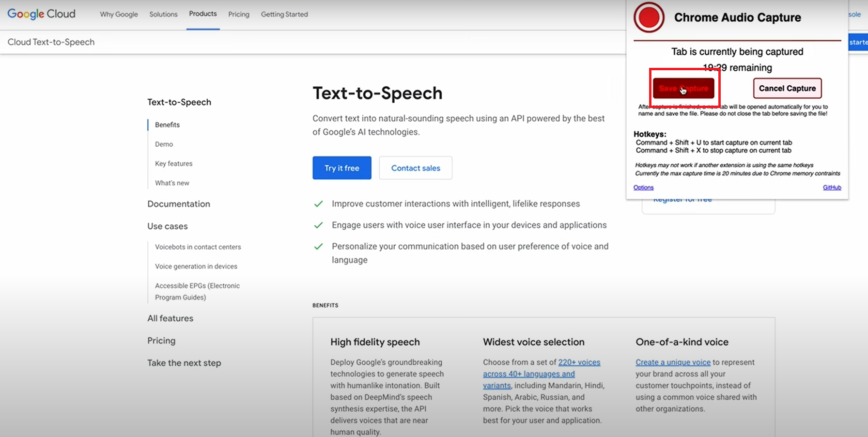Open All features in the sidebar
The image size is (868, 437).
coord(170,318)
